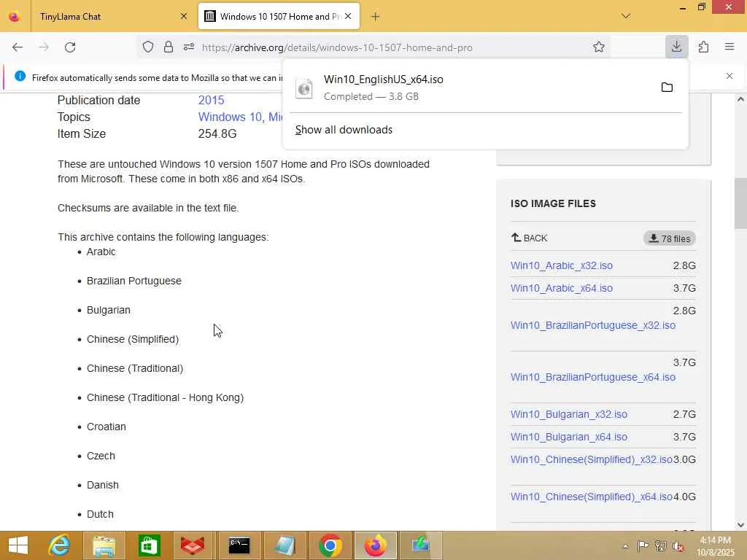Image resolution: width=747 pixels, height=560 pixels.
Task: Download all 78 files button
Action: click(x=670, y=238)
